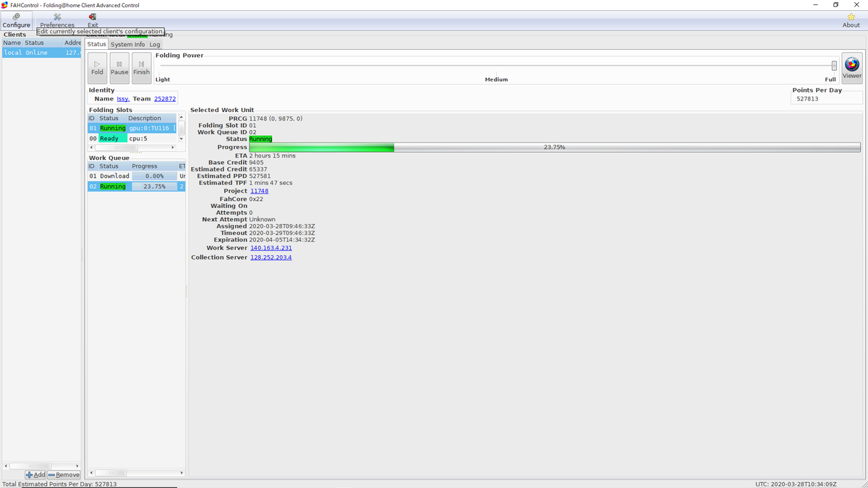Click the UTC time in status bar

pyautogui.click(x=796, y=484)
